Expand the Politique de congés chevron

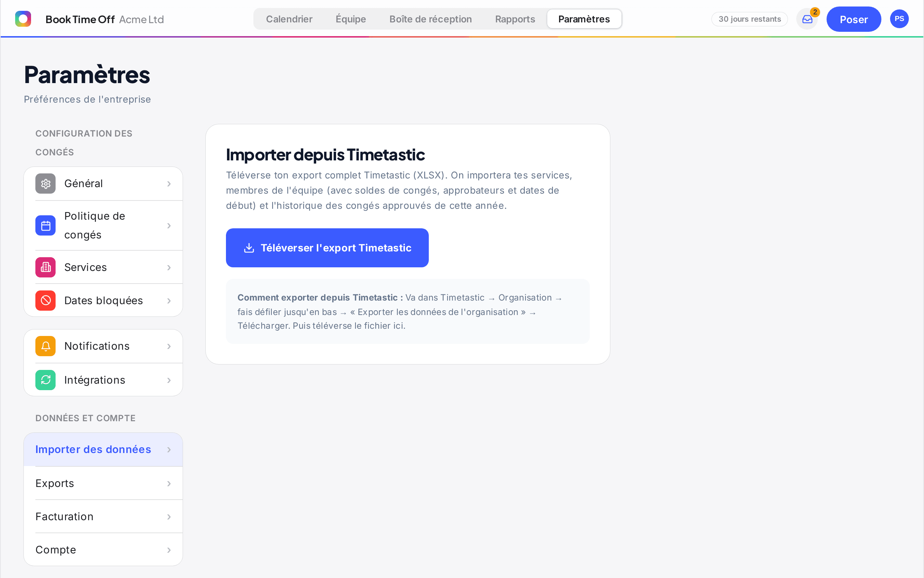click(x=169, y=225)
